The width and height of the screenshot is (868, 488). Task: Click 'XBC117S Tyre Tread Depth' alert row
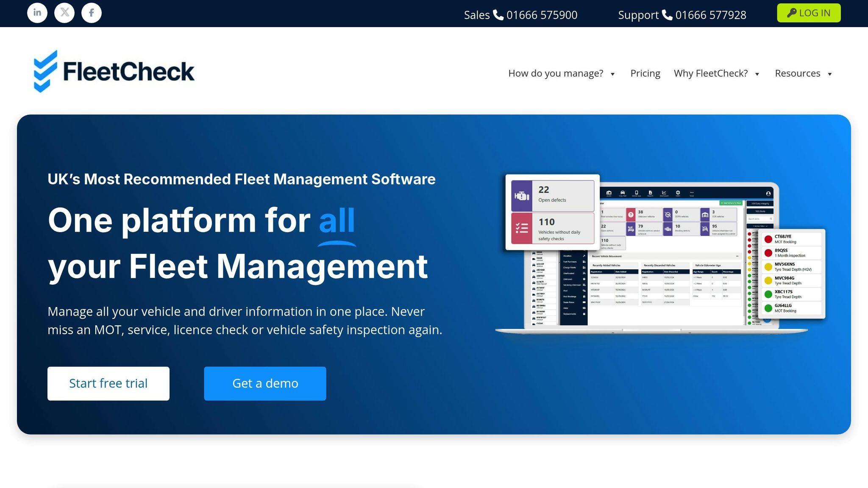[x=792, y=294]
